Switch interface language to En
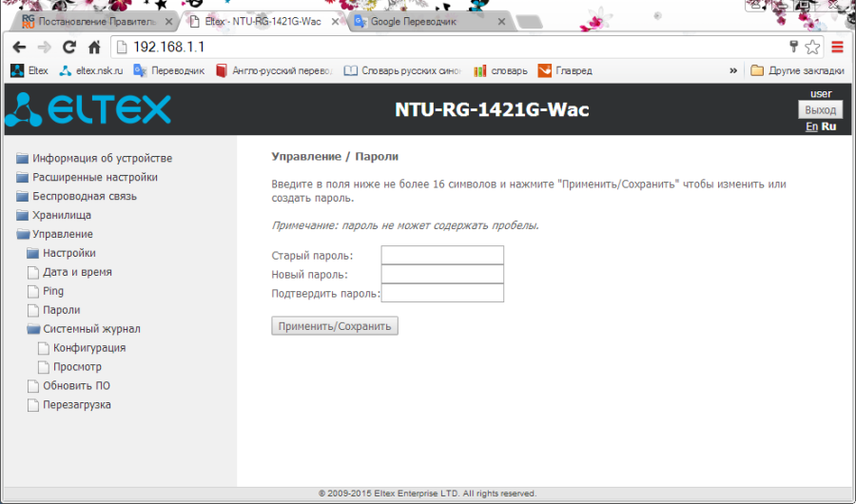Image resolution: width=856 pixels, height=504 pixels. (812, 126)
